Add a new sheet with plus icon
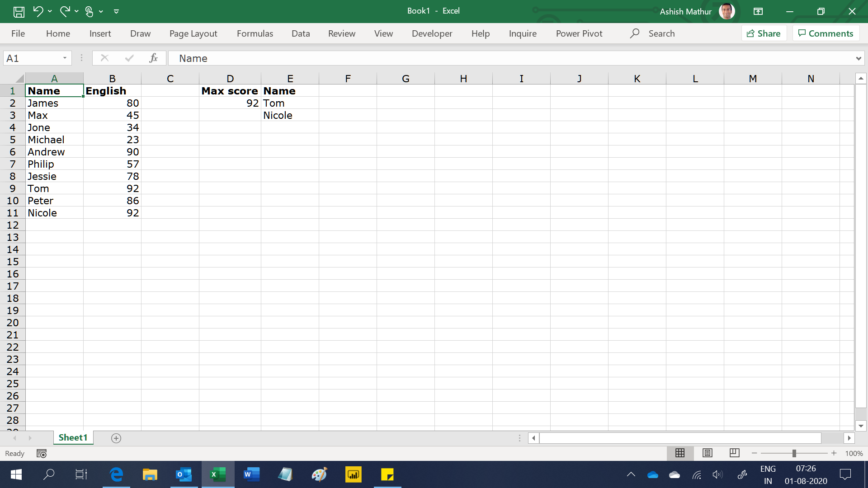868x488 pixels. pos(116,438)
